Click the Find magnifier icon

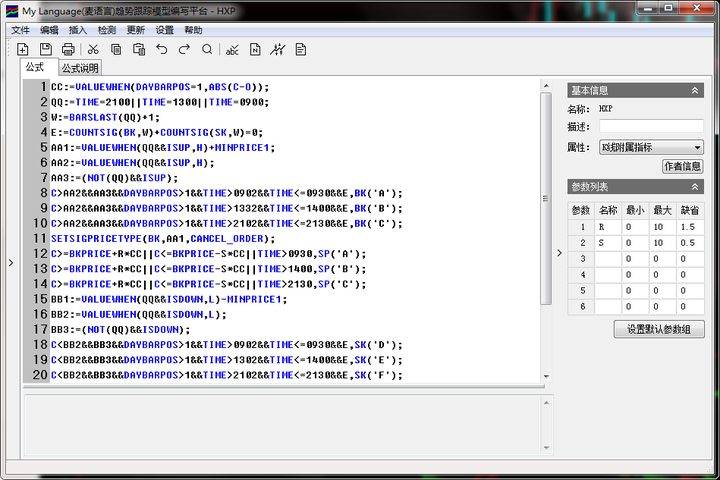pos(207,49)
